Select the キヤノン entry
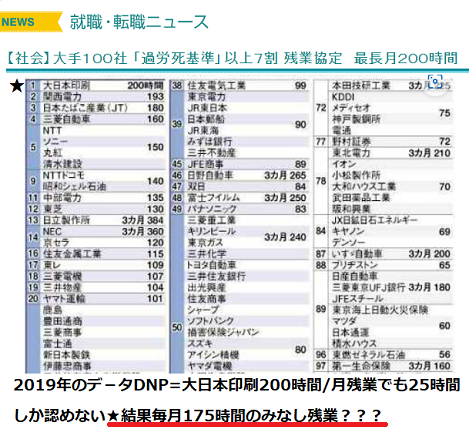 point(348,231)
